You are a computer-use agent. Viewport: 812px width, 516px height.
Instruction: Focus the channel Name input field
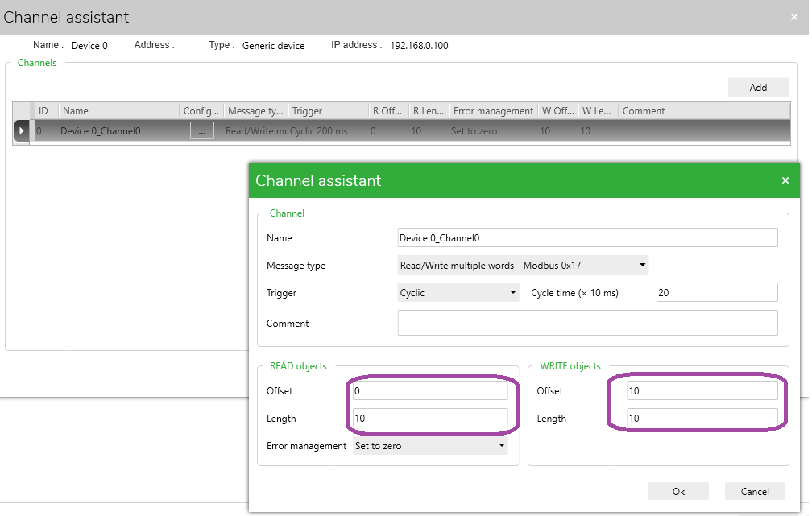(588, 237)
